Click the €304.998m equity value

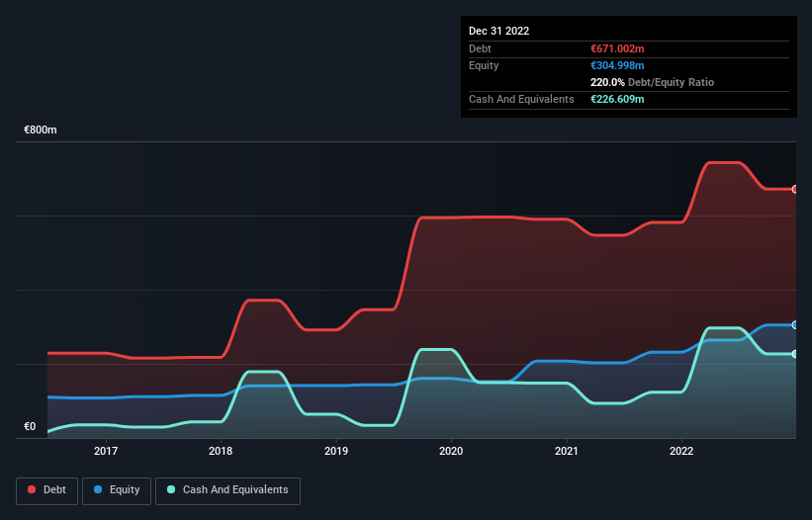point(617,65)
